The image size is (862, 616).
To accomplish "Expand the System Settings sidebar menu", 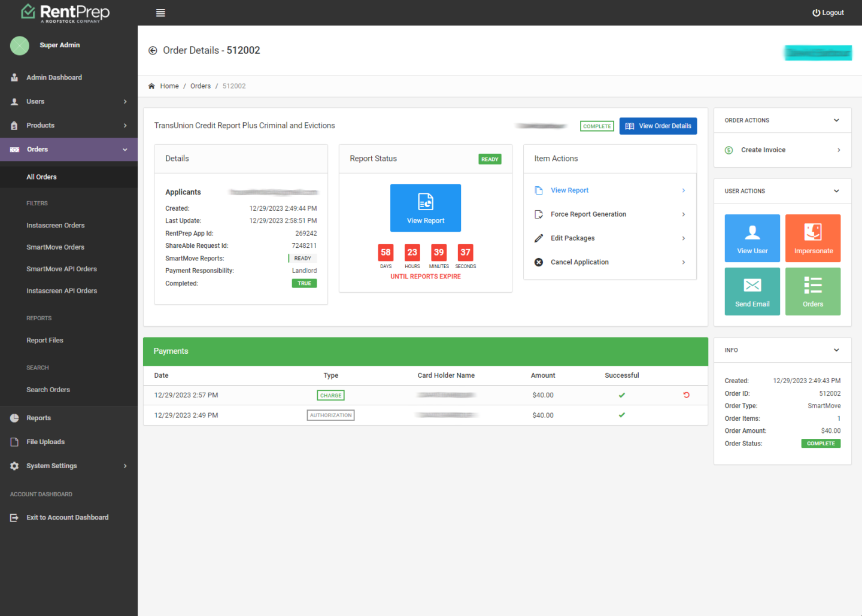I will point(69,466).
